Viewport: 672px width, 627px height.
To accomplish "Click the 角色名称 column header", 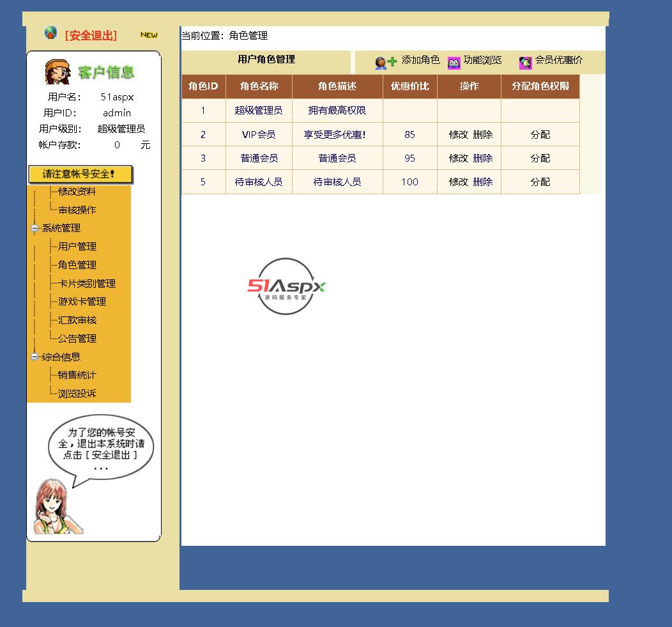I will point(259,87).
